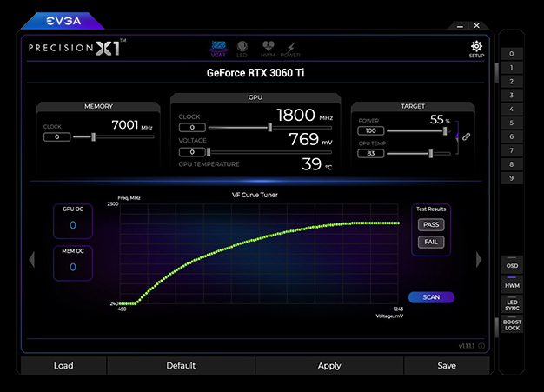Minimize the Precision X1 window
544x392 pixels.
[x=460, y=26]
